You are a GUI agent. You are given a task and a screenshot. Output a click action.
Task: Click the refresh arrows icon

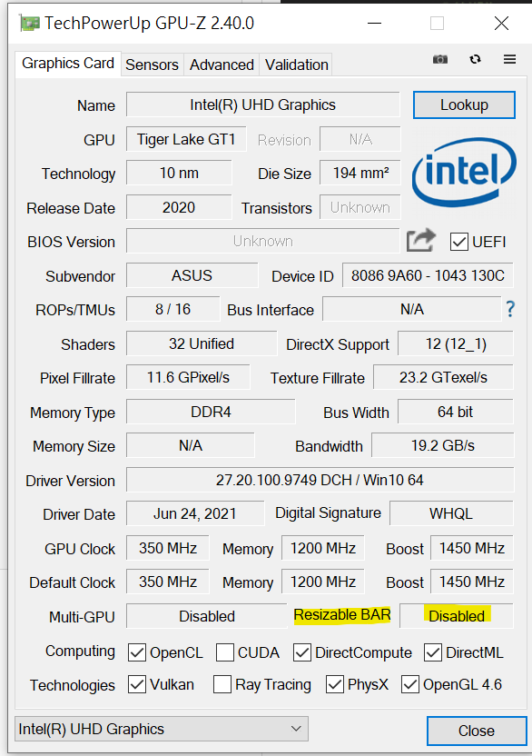click(475, 59)
